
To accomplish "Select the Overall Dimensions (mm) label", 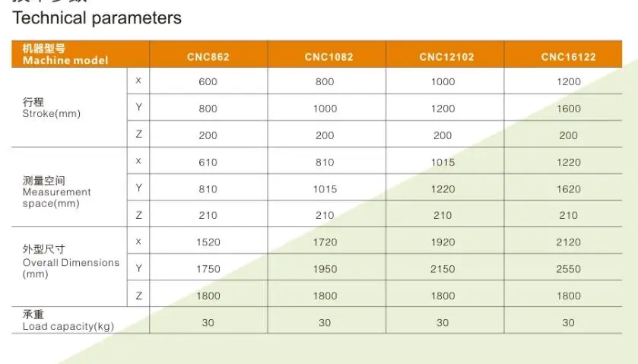I will [71, 261].
